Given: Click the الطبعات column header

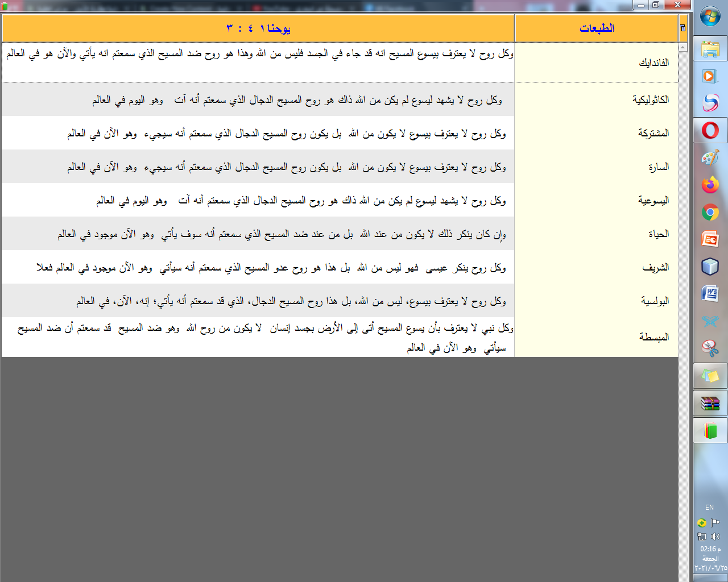Looking at the screenshot, I should (x=597, y=28).
